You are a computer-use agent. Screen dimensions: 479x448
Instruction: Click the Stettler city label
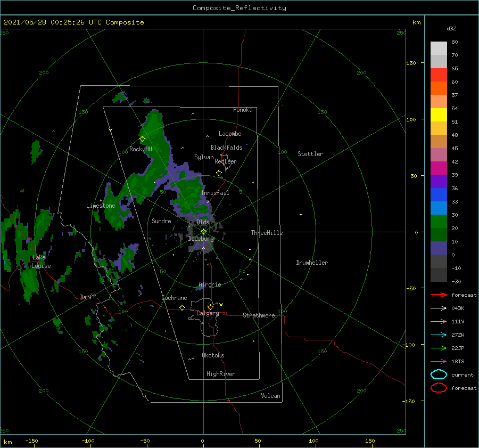coord(310,154)
